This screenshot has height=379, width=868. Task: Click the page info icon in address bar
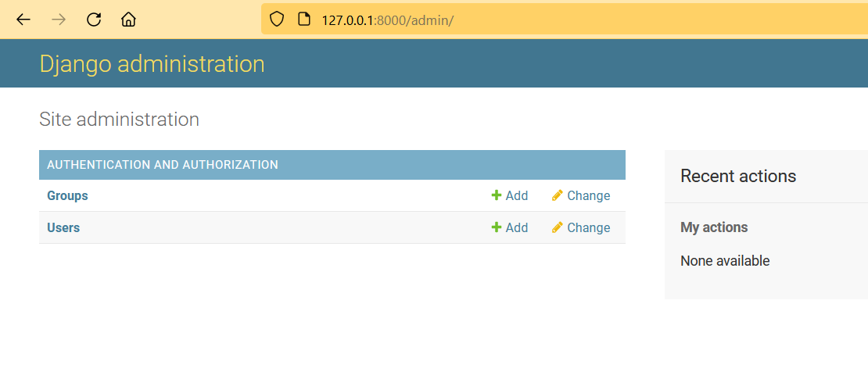304,20
